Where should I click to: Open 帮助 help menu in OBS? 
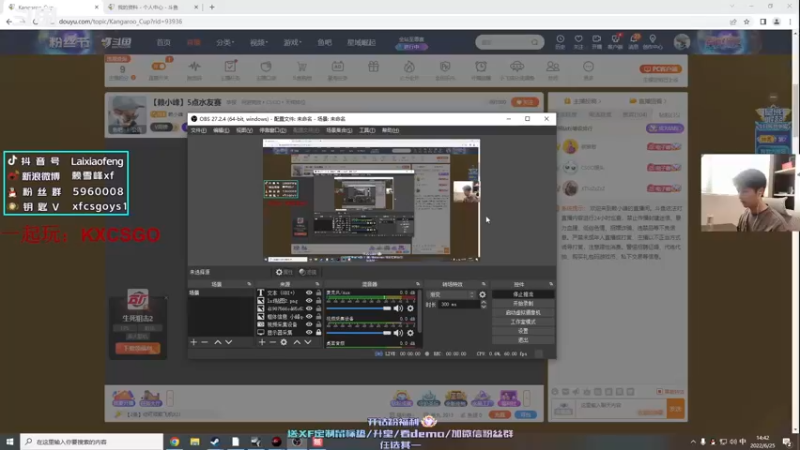point(390,131)
